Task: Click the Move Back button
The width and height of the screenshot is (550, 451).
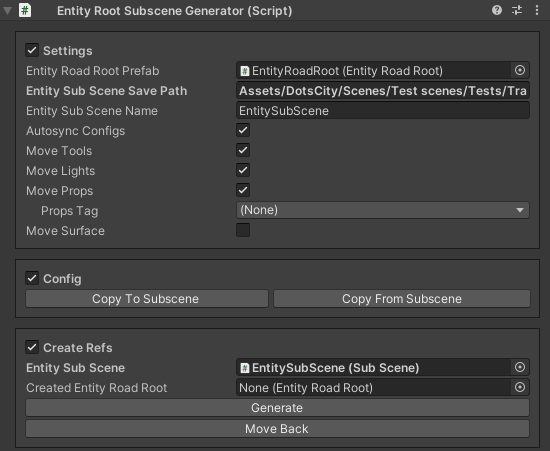Action: (277, 429)
